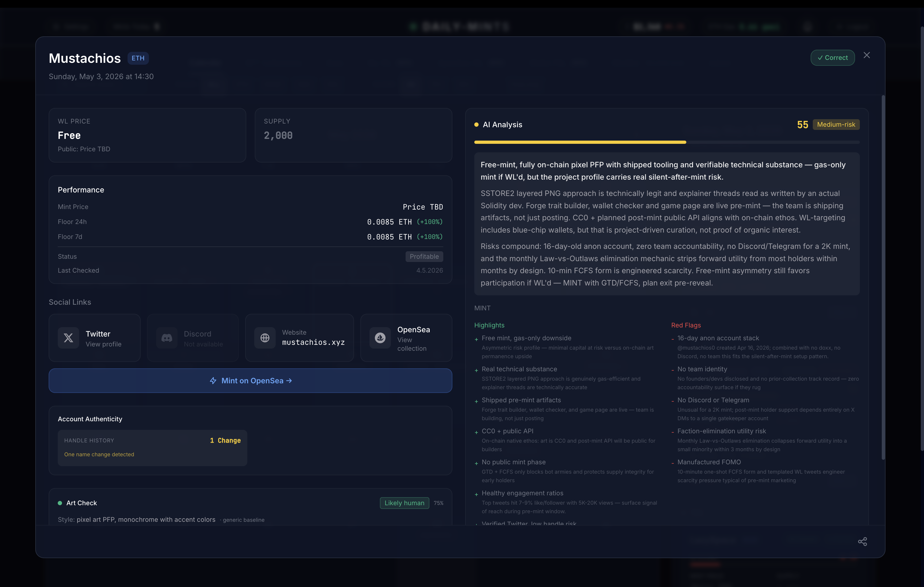Click the date 'Sunday, May 3, 2026 at 14:30'
The width and height of the screenshot is (924, 587).
point(101,77)
